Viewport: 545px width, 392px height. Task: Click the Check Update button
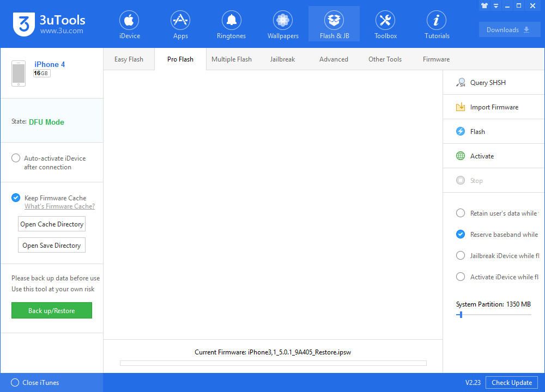(x=512, y=382)
